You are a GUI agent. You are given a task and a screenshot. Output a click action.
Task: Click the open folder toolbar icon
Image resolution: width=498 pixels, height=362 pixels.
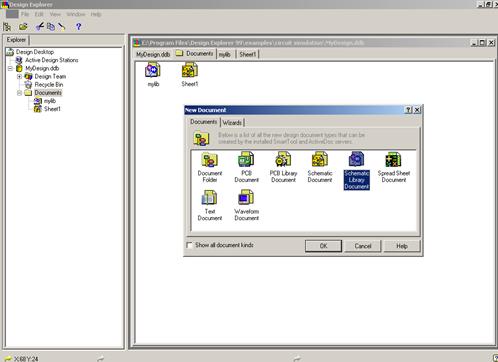(23, 27)
